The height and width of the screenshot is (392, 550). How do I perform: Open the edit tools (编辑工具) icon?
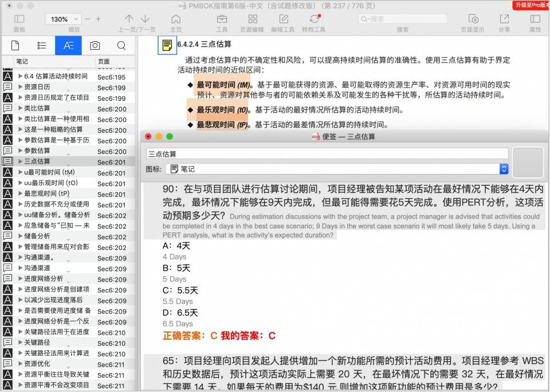click(283, 19)
